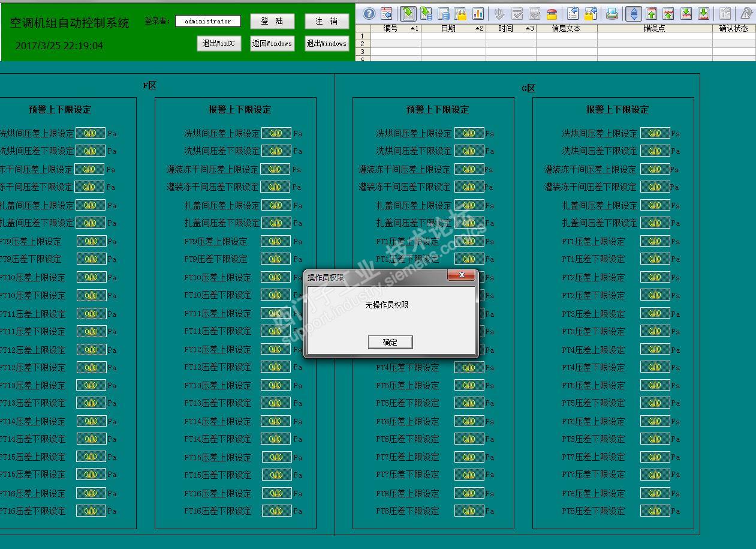The image size is (756, 549).
Task: Edit F区 报警 PT16压差下限设定 value
Action: pyautogui.click(x=276, y=511)
